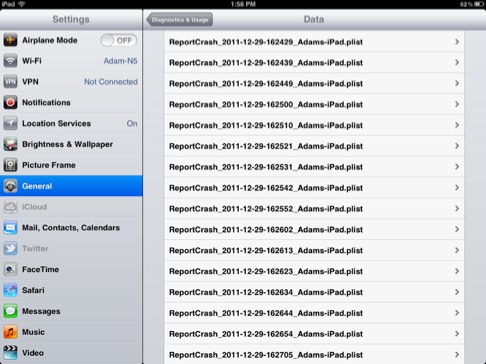
Task: Expand ReportCrash 162429 row chevron
Action: (x=457, y=42)
